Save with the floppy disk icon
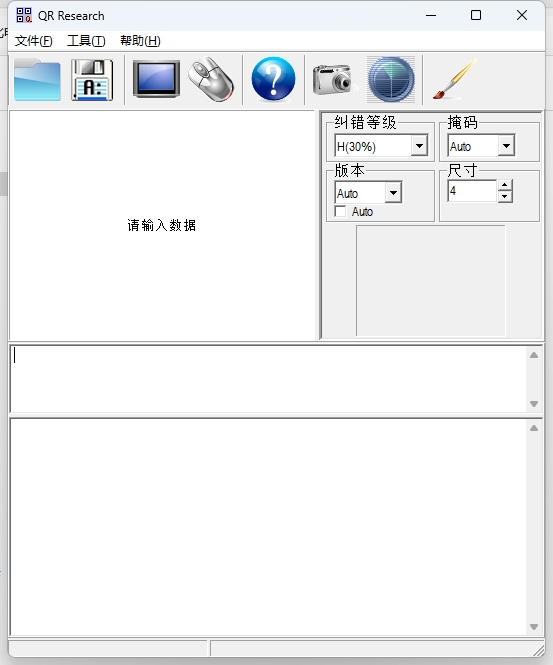The width and height of the screenshot is (553, 665). click(92, 80)
